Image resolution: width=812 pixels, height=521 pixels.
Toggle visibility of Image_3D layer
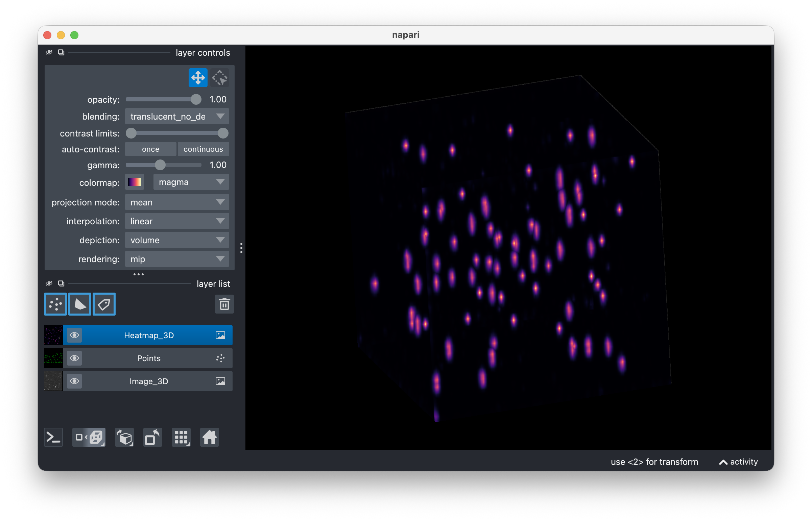point(74,381)
